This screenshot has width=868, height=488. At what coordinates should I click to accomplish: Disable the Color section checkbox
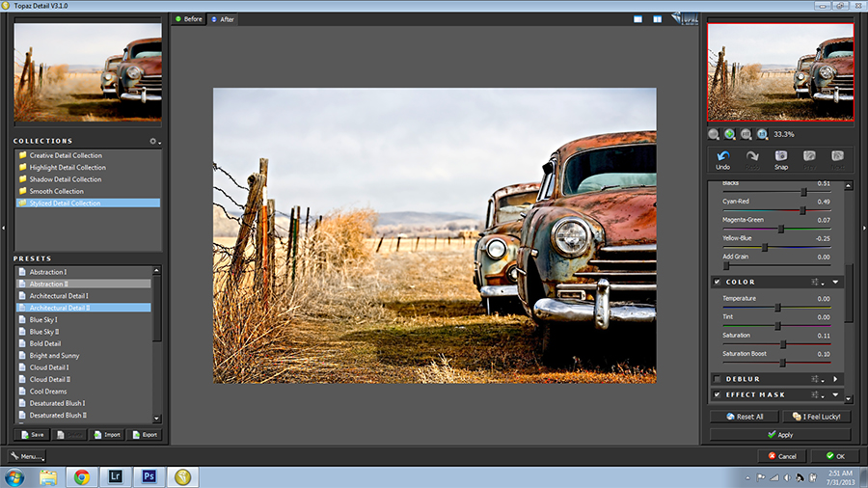(x=717, y=282)
